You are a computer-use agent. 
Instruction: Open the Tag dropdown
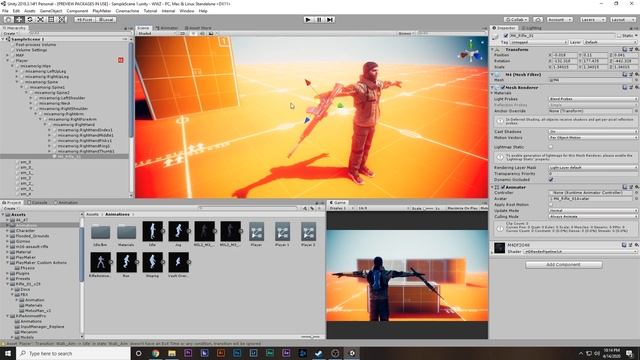point(539,42)
